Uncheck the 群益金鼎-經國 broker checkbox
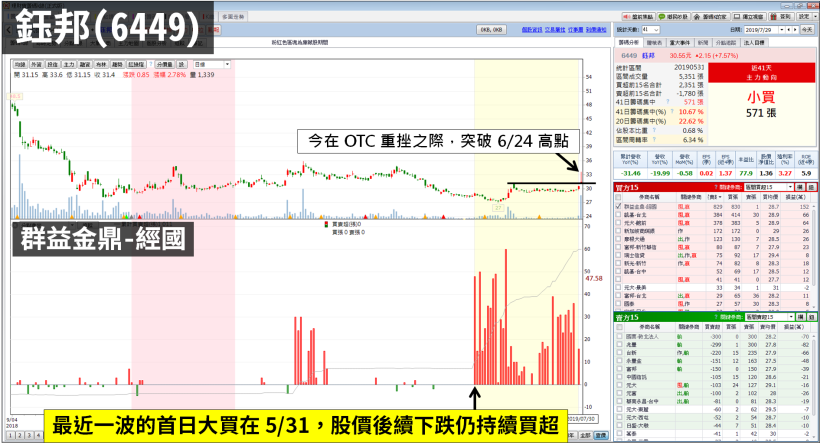The image size is (820, 445). (x=619, y=207)
